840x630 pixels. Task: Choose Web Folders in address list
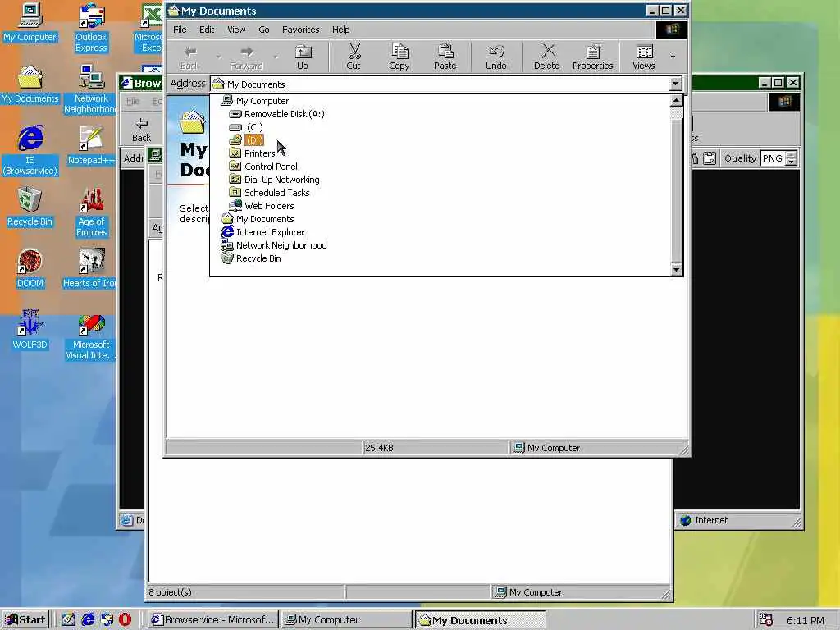coord(269,206)
